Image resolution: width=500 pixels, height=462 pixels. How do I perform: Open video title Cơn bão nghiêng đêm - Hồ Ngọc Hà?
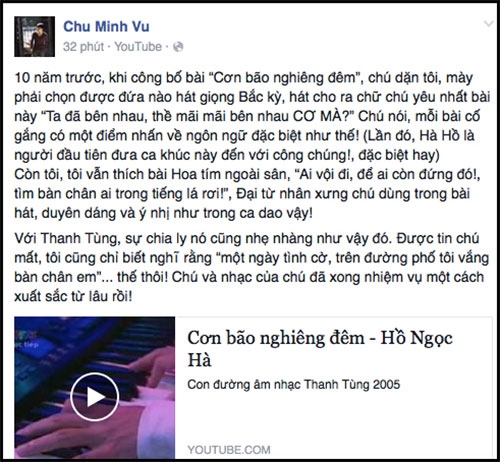tap(320, 349)
